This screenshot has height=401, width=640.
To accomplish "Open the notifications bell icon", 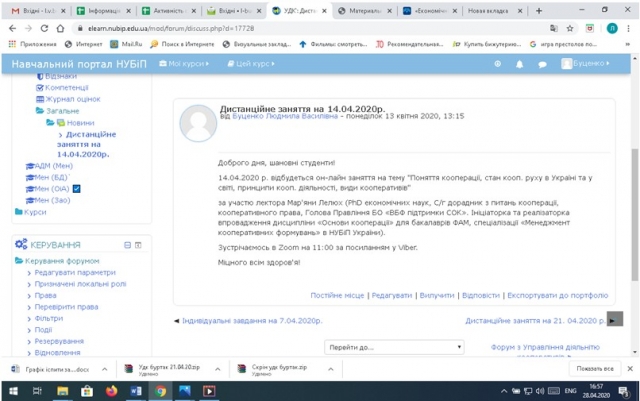I will (519, 64).
